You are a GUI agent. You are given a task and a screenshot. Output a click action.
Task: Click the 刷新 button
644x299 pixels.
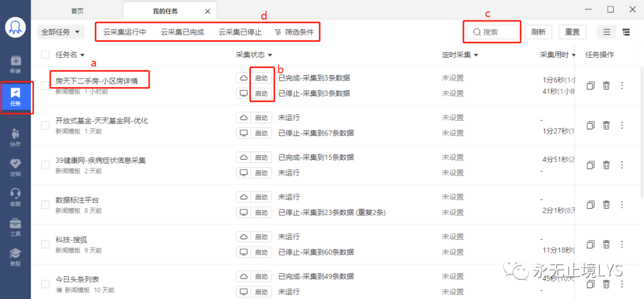point(538,32)
